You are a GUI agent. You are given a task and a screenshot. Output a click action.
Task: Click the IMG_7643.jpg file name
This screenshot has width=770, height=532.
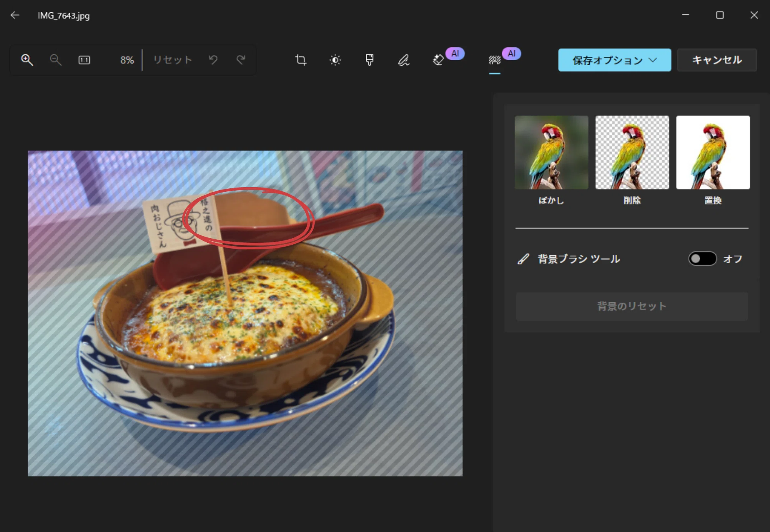(x=64, y=16)
